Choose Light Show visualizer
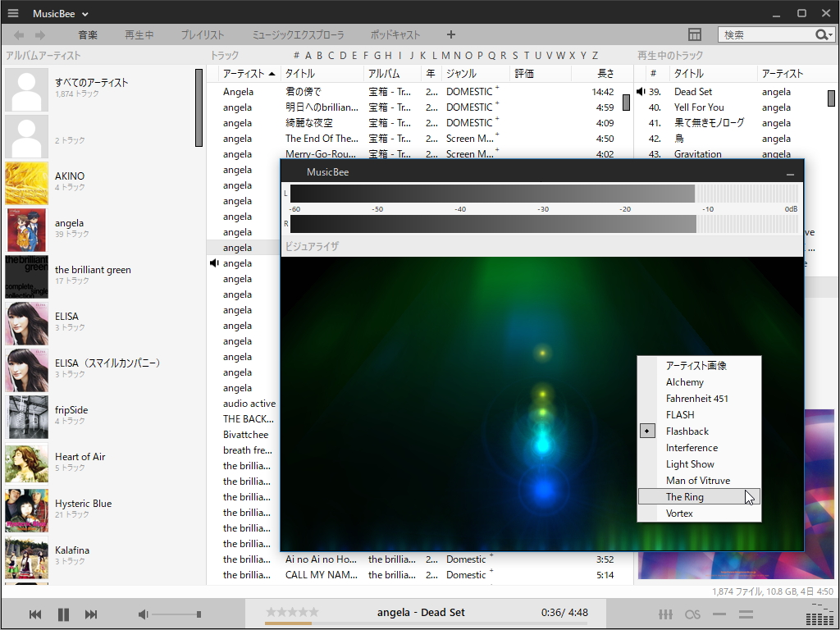Viewport: 840px width, 630px height. pos(699,464)
